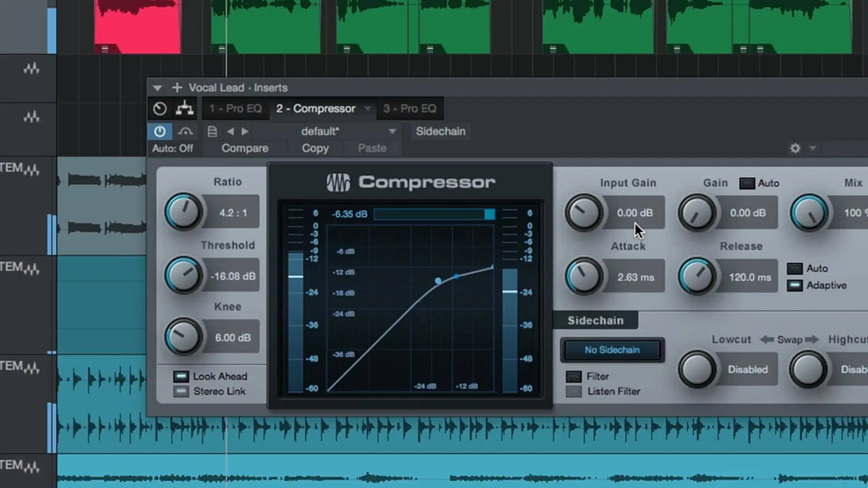Click the Lowcut Disabled value field
The image size is (868, 488).
748,370
